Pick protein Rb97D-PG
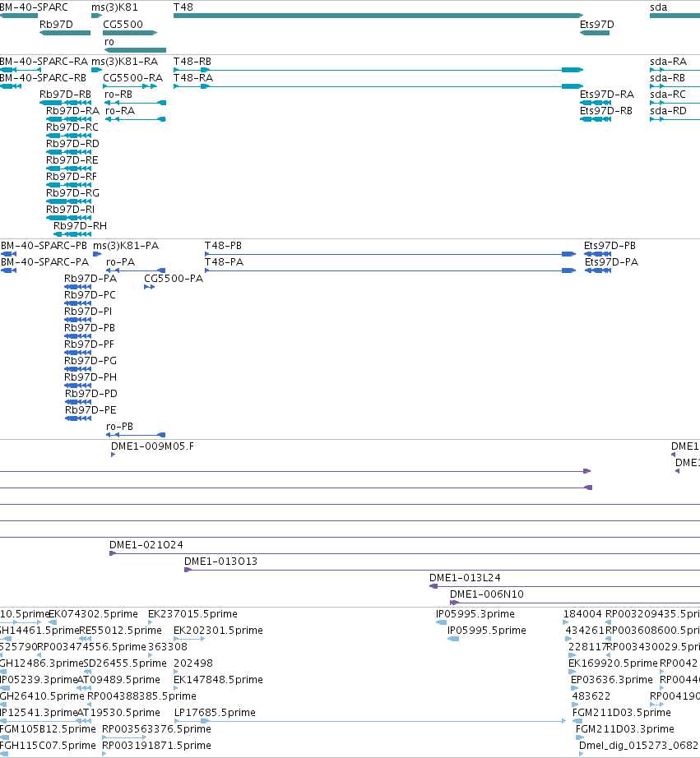 pos(90,361)
